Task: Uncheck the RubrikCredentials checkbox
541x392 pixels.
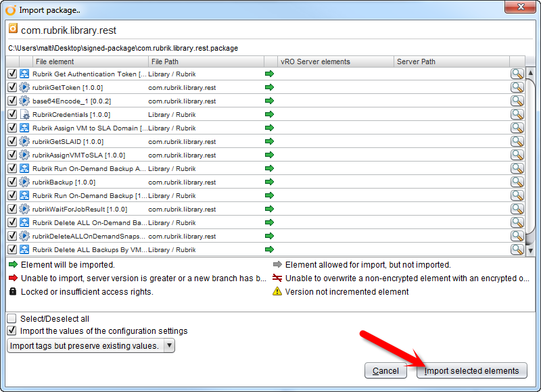Action: pyautogui.click(x=12, y=114)
